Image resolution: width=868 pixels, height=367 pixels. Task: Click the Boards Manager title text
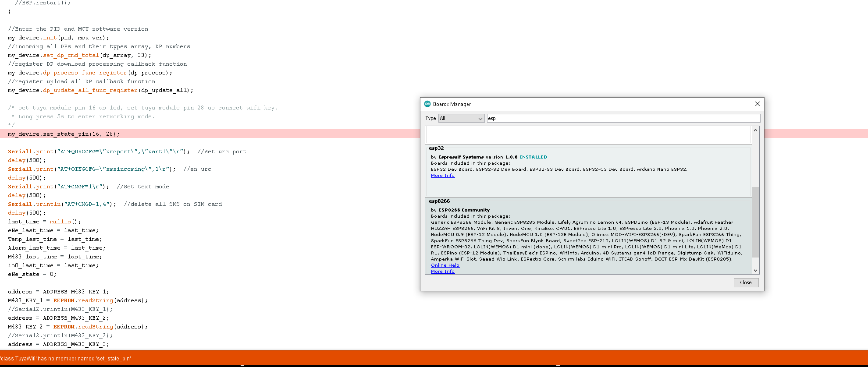(x=452, y=104)
